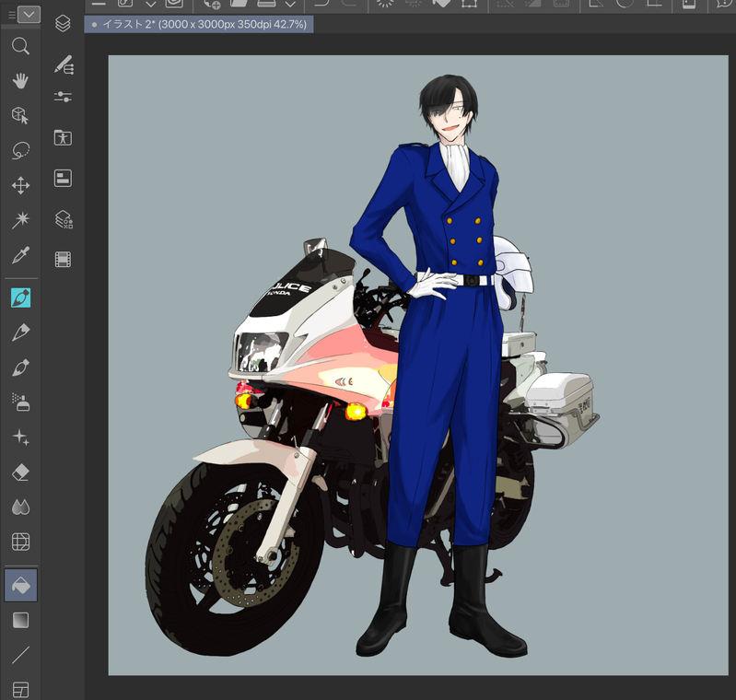Image resolution: width=736 pixels, height=700 pixels.
Task: Open the Material folder palette
Action: click(x=63, y=137)
